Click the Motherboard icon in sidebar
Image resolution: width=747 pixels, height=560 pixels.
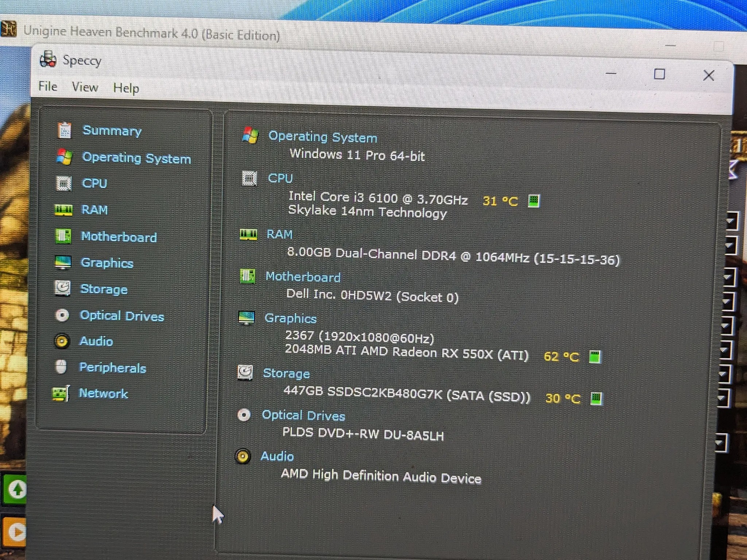coord(63,236)
